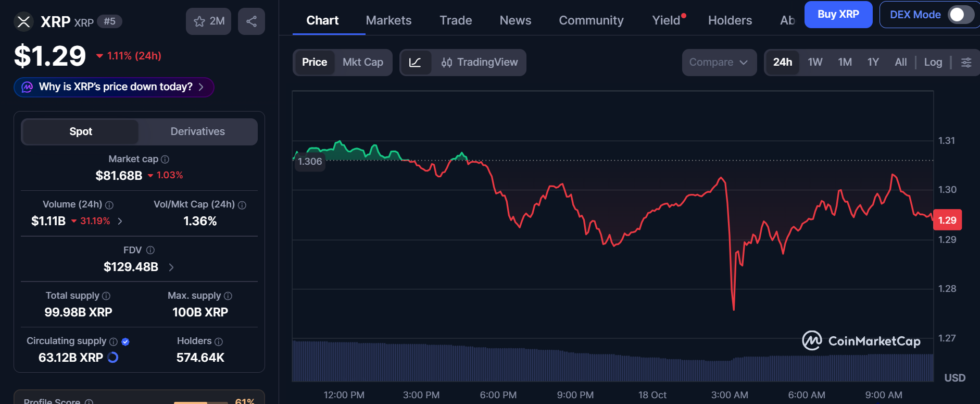The height and width of the screenshot is (404, 980).
Task: Show FDV info icon
Action: click(150, 251)
